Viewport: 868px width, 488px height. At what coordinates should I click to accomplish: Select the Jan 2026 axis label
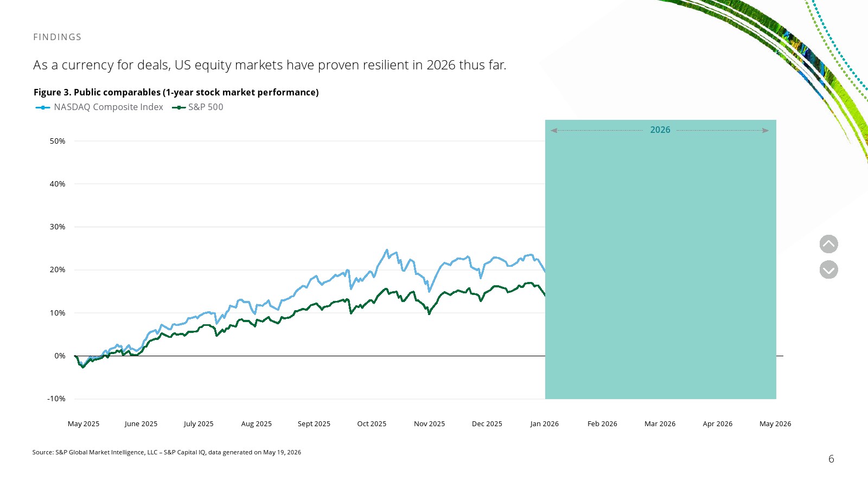pos(545,424)
